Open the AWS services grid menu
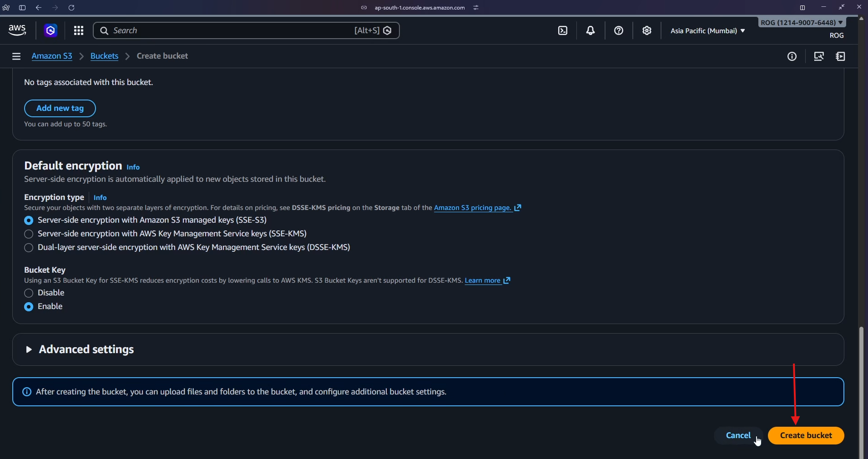868x459 pixels. point(79,30)
